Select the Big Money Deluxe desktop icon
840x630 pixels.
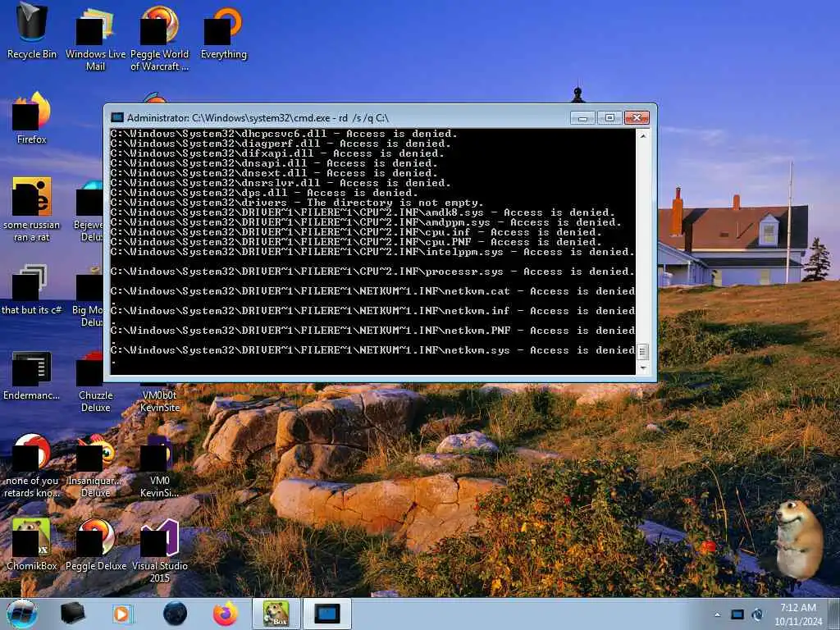coord(89,294)
